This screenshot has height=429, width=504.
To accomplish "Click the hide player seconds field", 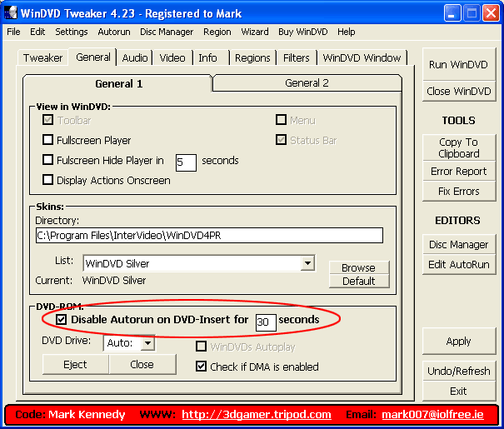I will [x=186, y=162].
